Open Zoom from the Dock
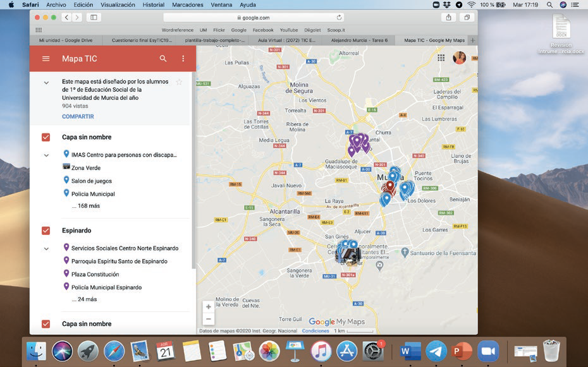The width and height of the screenshot is (588, 367). [x=488, y=351]
